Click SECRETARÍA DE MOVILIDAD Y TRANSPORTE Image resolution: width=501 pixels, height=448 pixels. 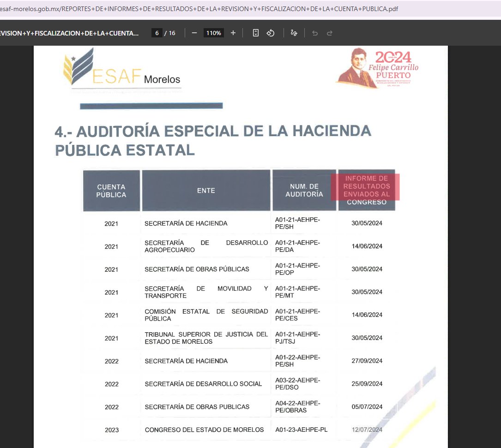pos(206,292)
